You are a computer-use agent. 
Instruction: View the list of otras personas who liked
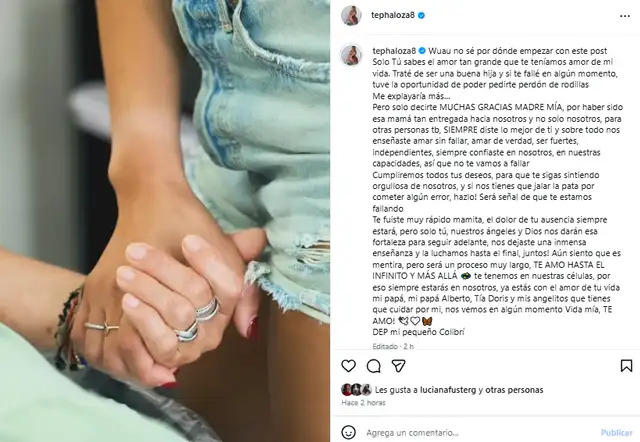click(x=515, y=390)
